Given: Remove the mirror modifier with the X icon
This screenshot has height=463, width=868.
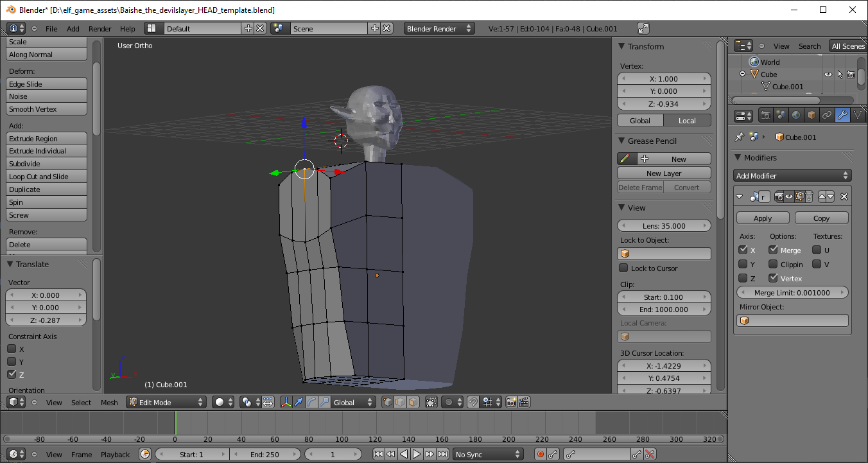Looking at the screenshot, I should [x=844, y=197].
